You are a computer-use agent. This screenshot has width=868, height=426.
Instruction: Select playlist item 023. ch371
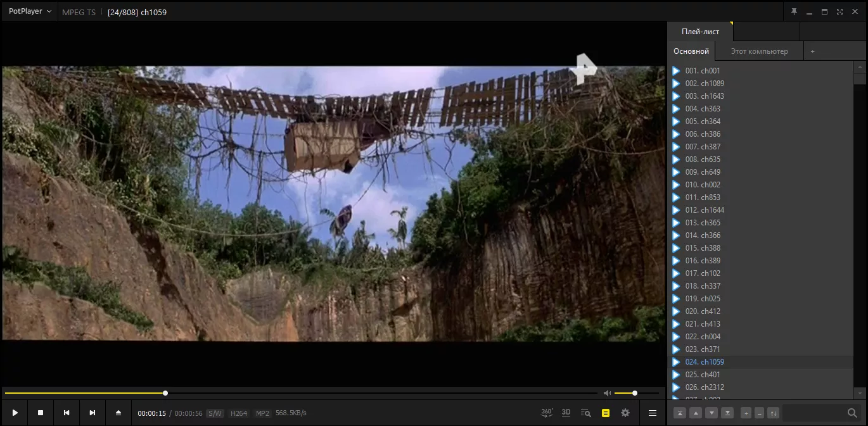[761, 349]
